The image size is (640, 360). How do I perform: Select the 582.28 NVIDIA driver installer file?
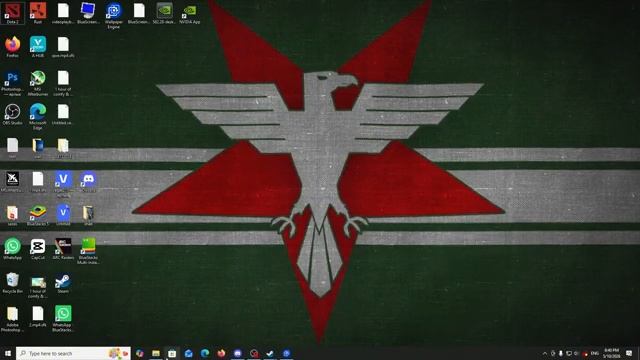click(x=164, y=13)
